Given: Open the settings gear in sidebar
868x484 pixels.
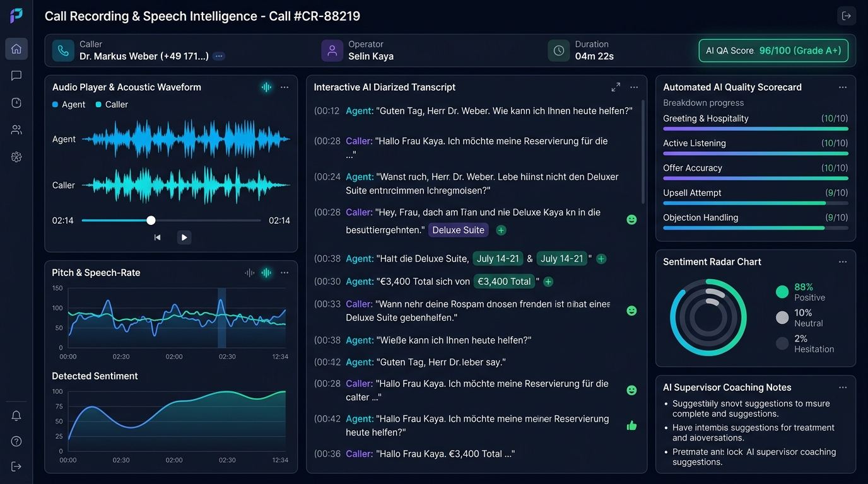Looking at the screenshot, I should (x=16, y=157).
